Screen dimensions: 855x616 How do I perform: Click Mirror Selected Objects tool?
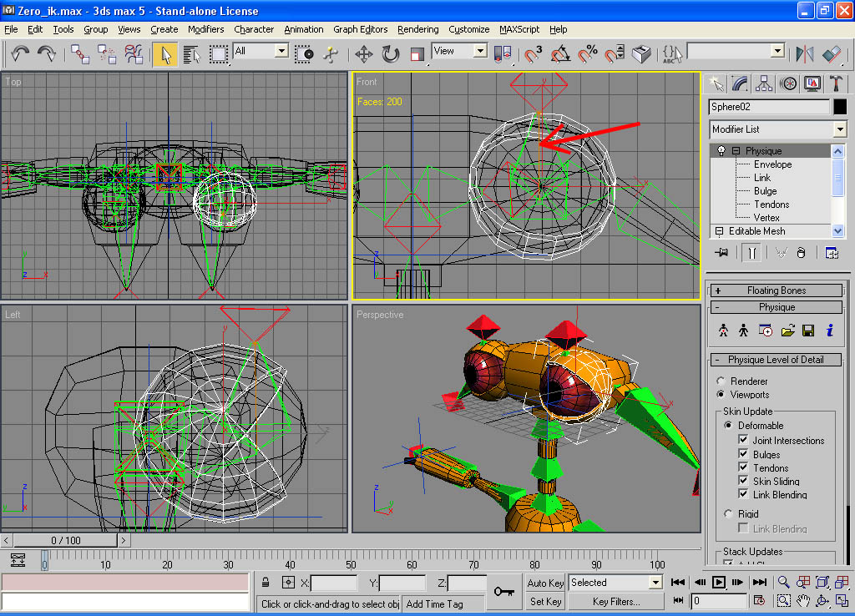click(x=805, y=54)
